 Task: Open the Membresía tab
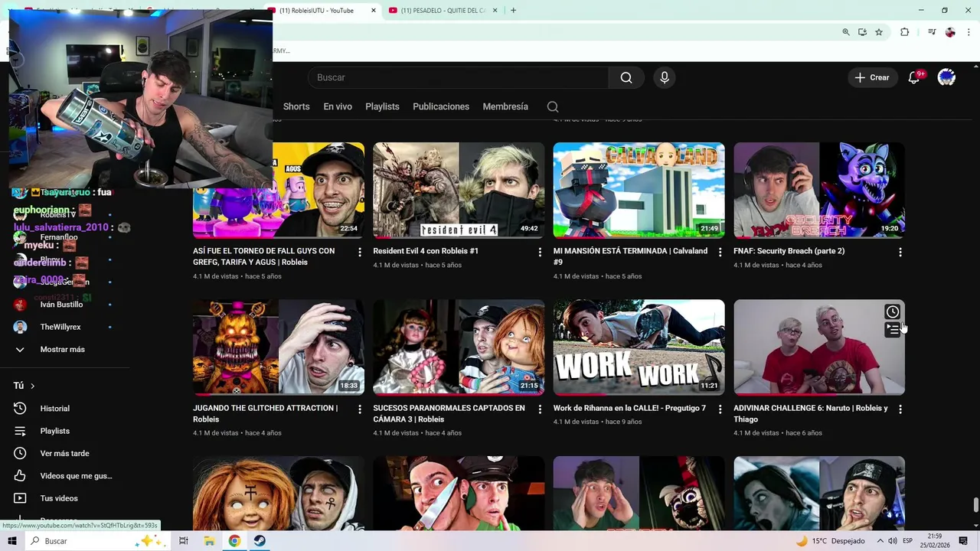505,106
